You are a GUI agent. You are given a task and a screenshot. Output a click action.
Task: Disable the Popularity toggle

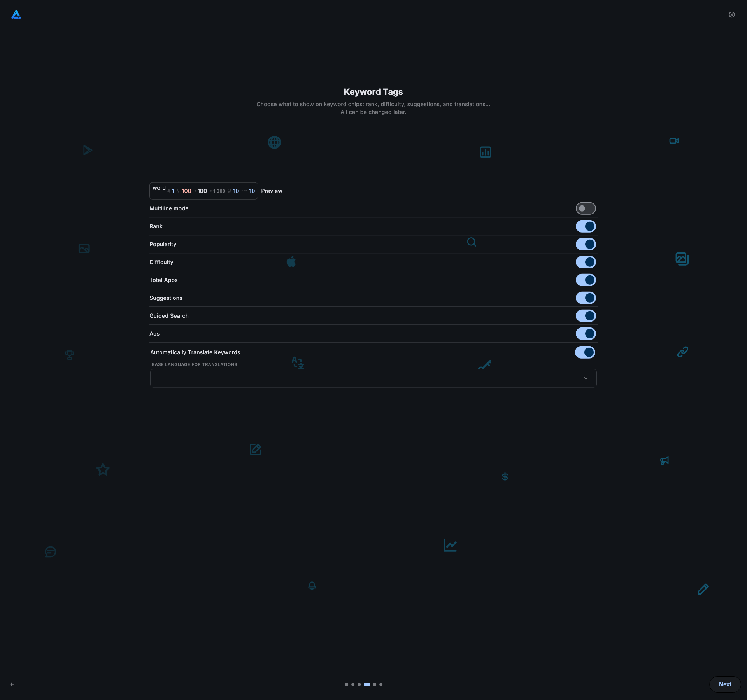pos(586,244)
